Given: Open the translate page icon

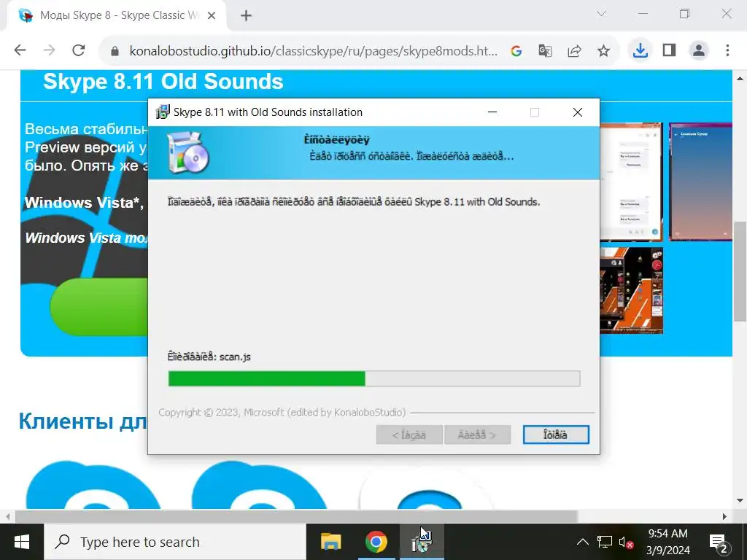Looking at the screenshot, I should pos(545,50).
